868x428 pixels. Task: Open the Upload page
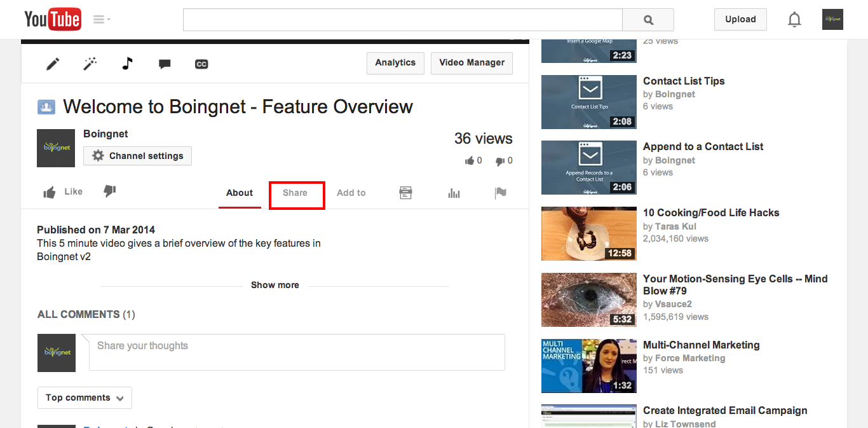[740, 19]
